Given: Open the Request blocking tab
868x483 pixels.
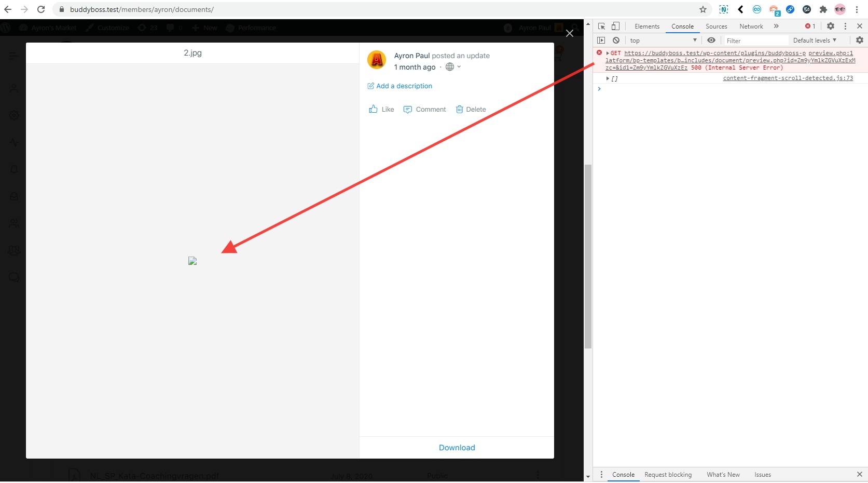Looking at the screenshot, I should [x=668, y=475].
